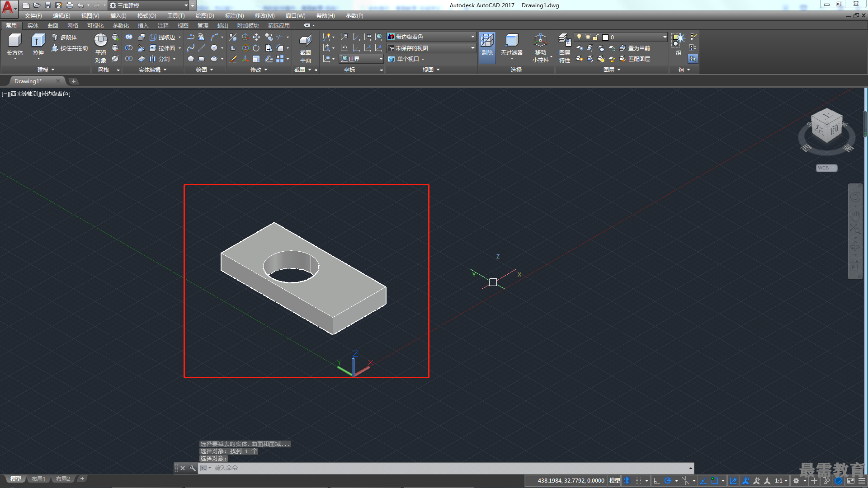Choose the 多段体 polysolid tool

coord(64,37)
